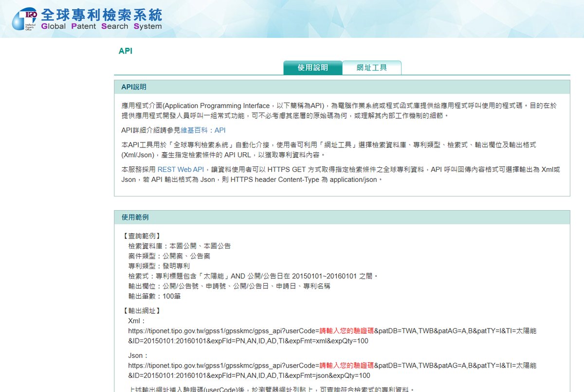Click the 案件類型：公開案、公告案 line

click(169, 256)
